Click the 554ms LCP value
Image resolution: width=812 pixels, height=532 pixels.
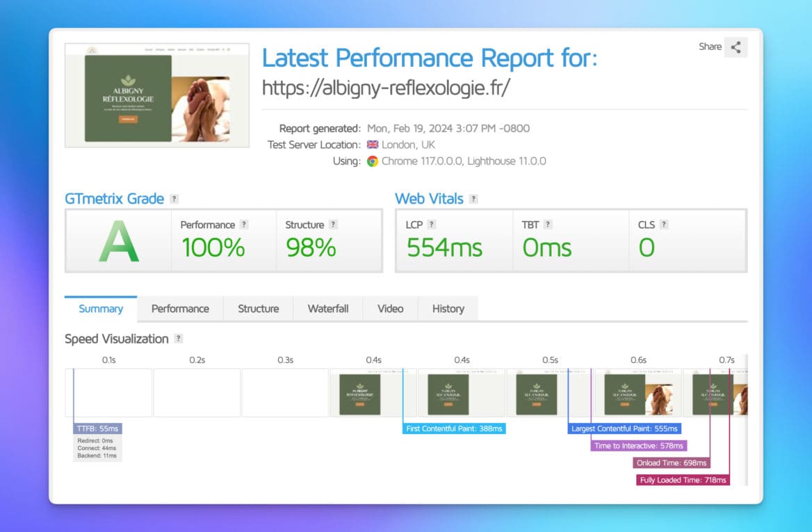point(444,248)
